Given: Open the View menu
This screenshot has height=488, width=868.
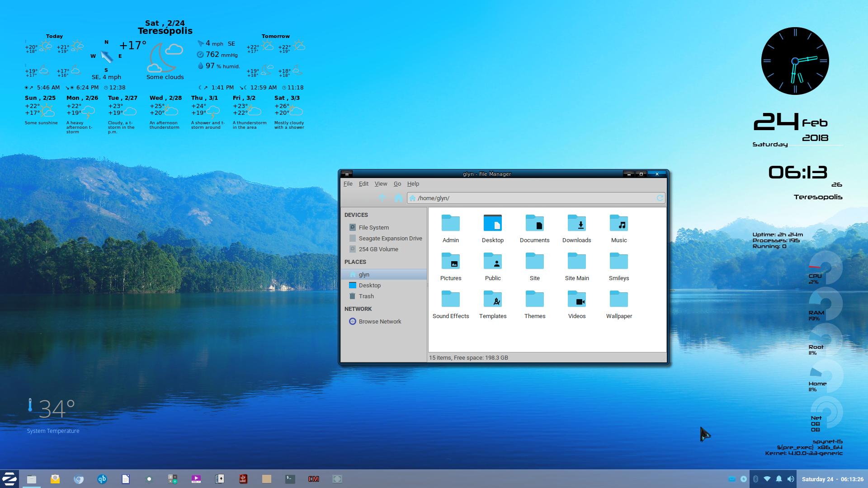Looking at the screenshot, I should click(x=381, y=183).
